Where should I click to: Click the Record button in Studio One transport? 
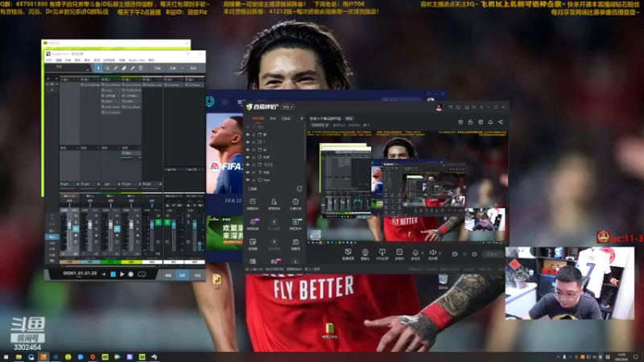131,274
